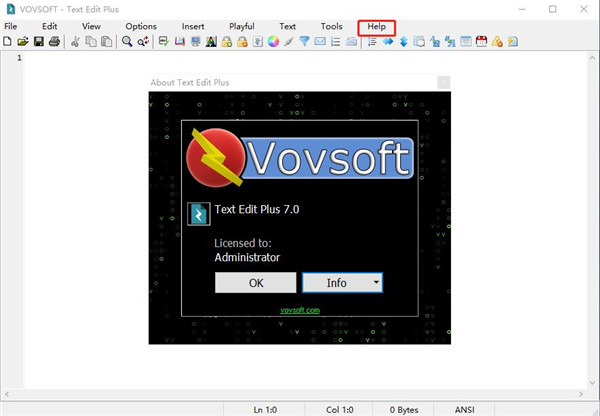This screenshot has height=416, width=600.
Task: Save the document using the floppy icon
Action: click(x=39, y=41)
